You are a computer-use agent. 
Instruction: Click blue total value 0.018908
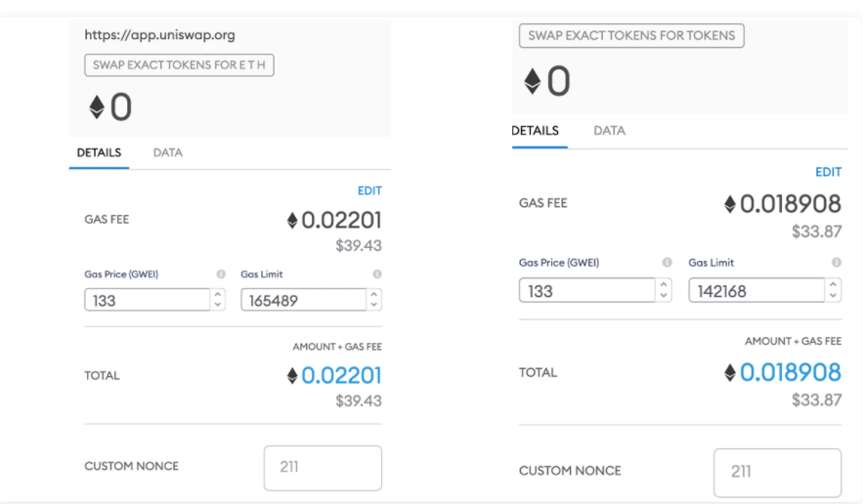click(791, 373)
